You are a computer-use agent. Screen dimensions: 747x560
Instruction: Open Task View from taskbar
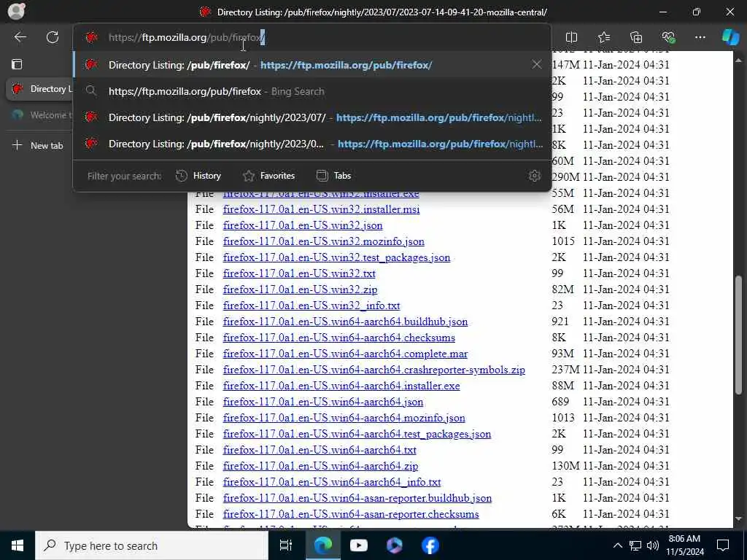point(286,545)
